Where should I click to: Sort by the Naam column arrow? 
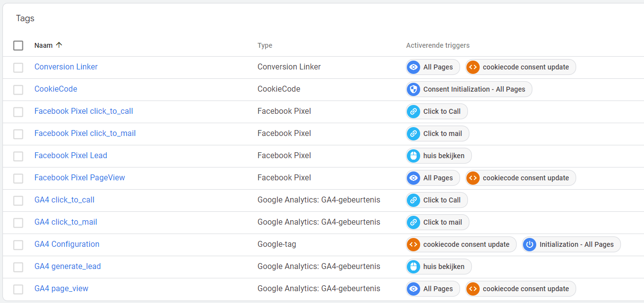59,45
